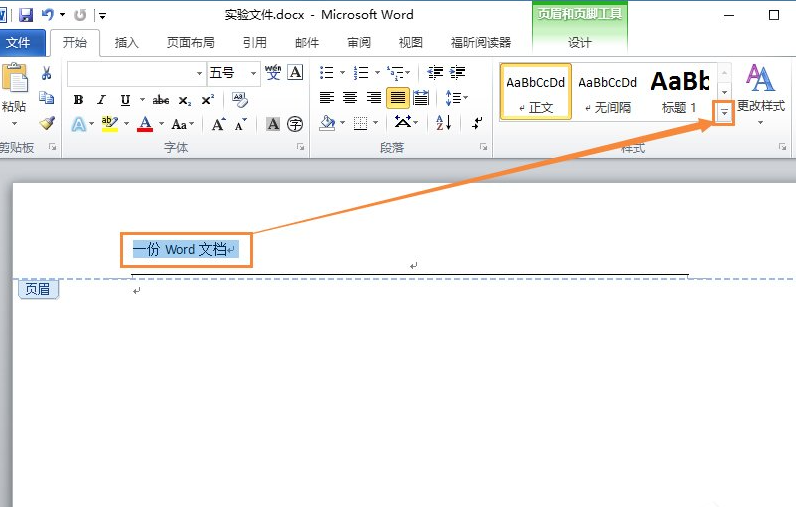The image size is (796, 507).
Task: Expand the styles gallery More arrow
Action: [725, 115]
